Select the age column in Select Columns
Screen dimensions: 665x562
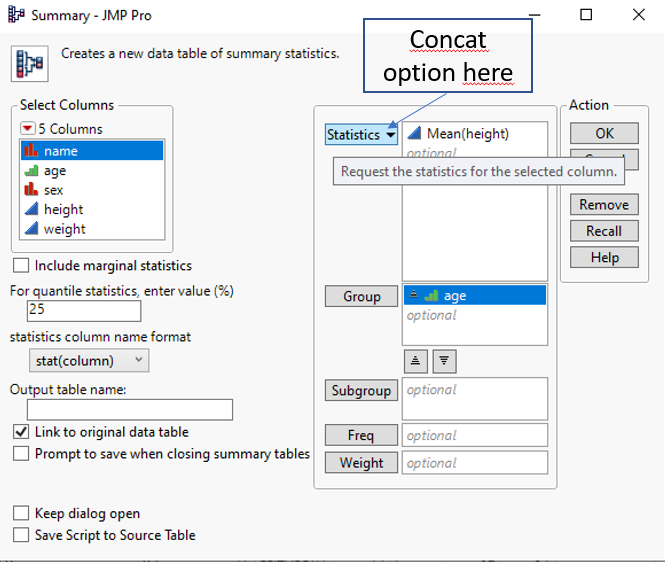pos(55,171)
